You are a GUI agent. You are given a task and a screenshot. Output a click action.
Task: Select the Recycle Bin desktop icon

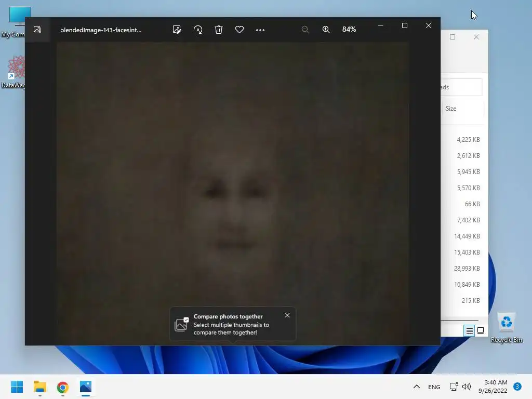(506, 327)
